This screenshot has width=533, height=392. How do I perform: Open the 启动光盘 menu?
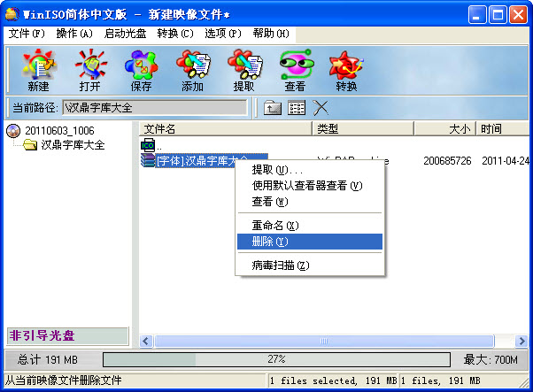click(125, 34)
